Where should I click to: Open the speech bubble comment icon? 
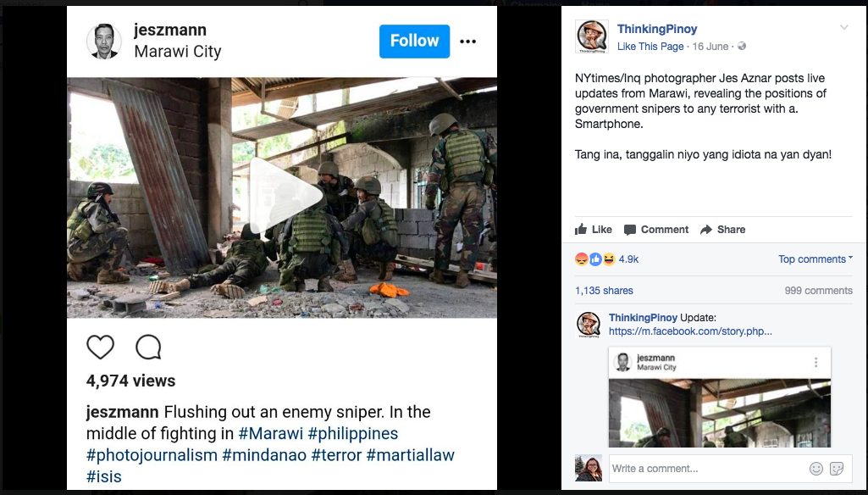(148, 348)
